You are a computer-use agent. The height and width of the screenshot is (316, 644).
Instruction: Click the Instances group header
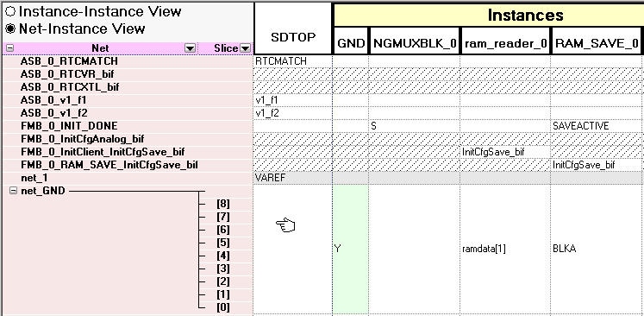(525, 16)
